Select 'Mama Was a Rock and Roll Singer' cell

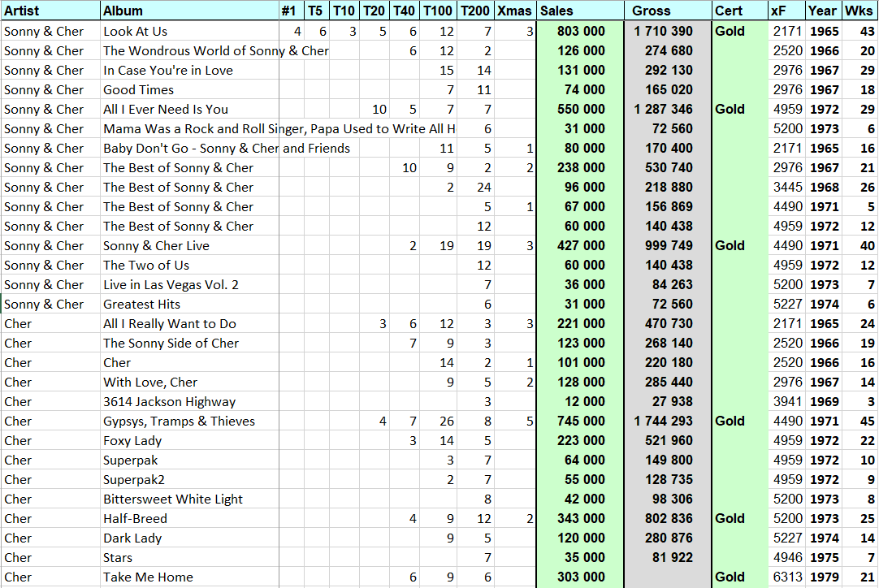click(189, 129)
